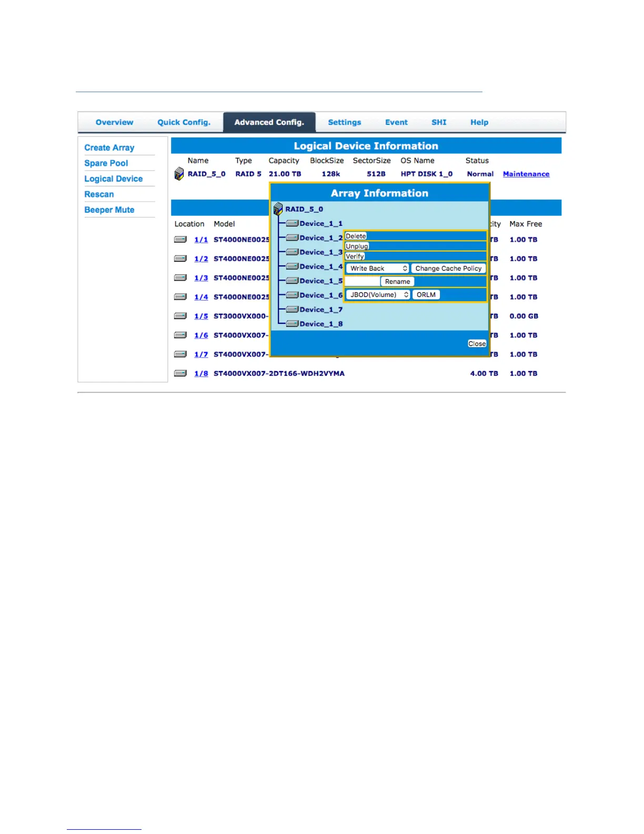
Task: Open the Write Back cache policy dropdown
Action: [x=377, y=269]
